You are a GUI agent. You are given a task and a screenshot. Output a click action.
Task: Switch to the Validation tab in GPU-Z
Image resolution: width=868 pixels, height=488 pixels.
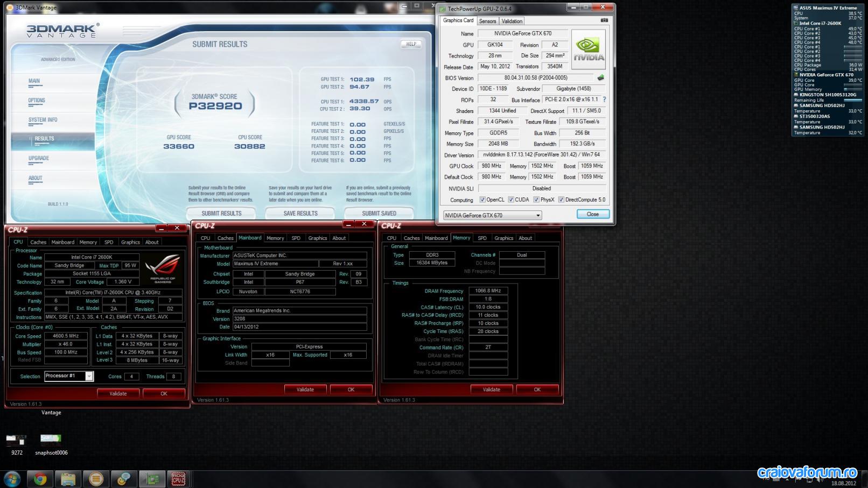pos(512,21)
